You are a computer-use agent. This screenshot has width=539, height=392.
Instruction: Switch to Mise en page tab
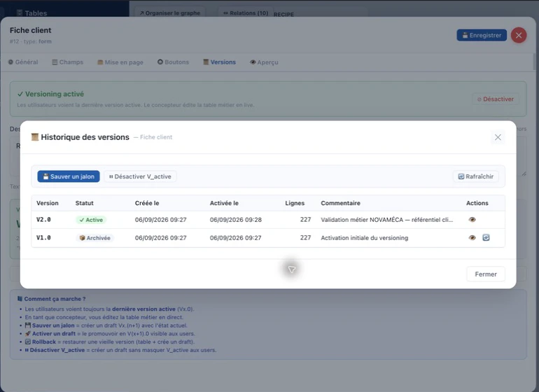pyautogui.click(x=120, y=62)
